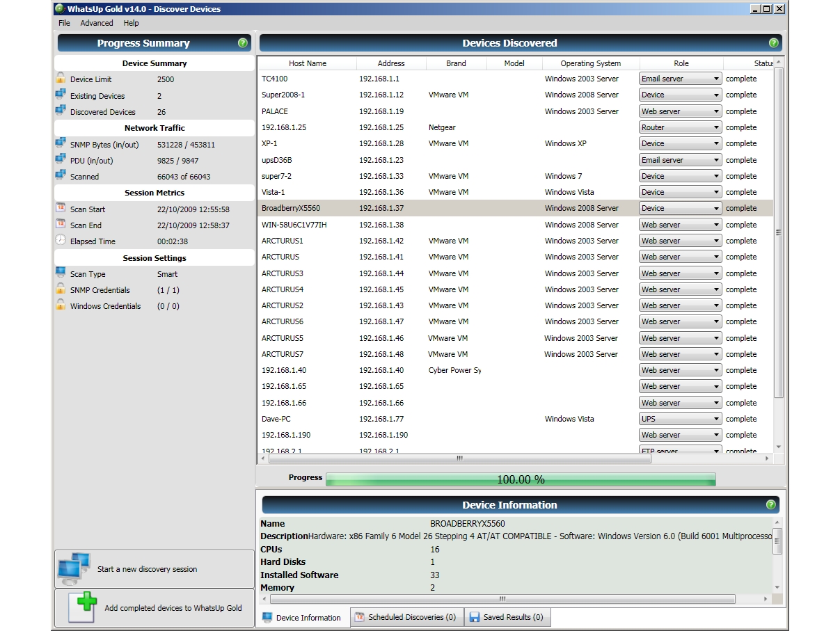The image size is (840, 631).
Task: Click the Windows Credentials lock icon
Action: [61, 305]
